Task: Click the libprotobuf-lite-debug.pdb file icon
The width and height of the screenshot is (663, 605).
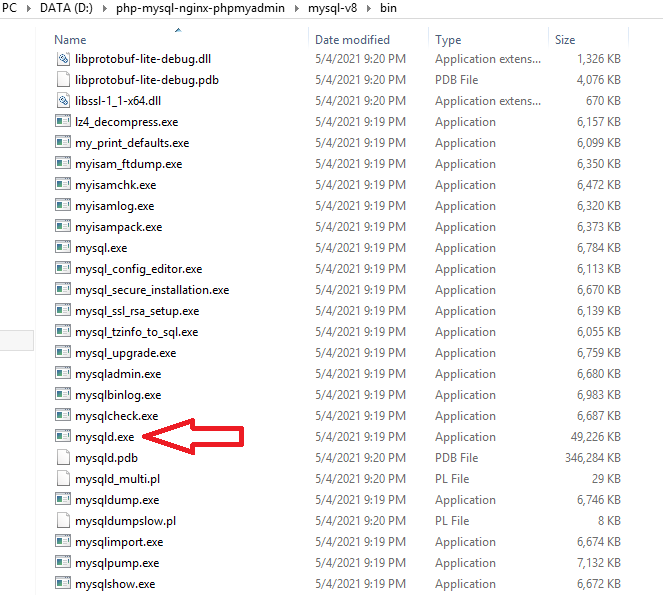Action: [63, 80]
